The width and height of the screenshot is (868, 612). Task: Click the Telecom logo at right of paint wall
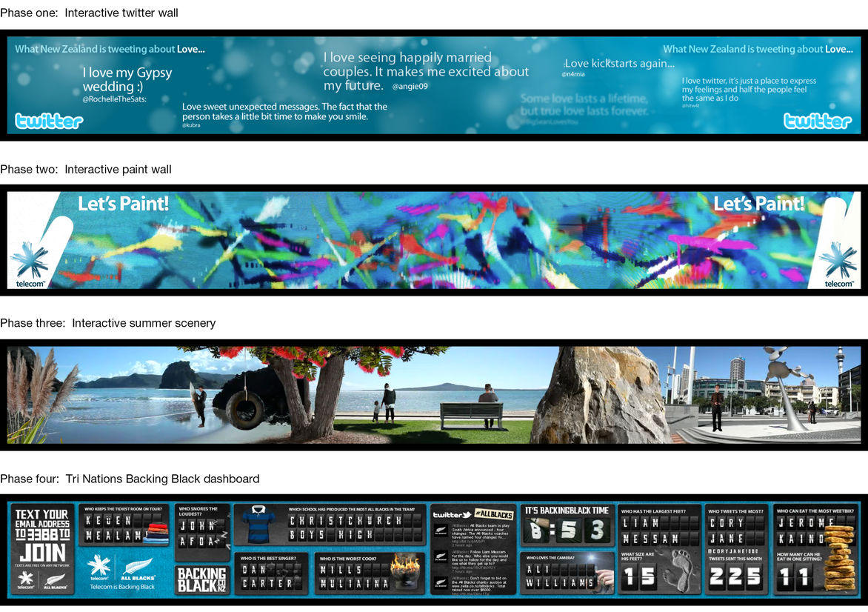(838, 265)
